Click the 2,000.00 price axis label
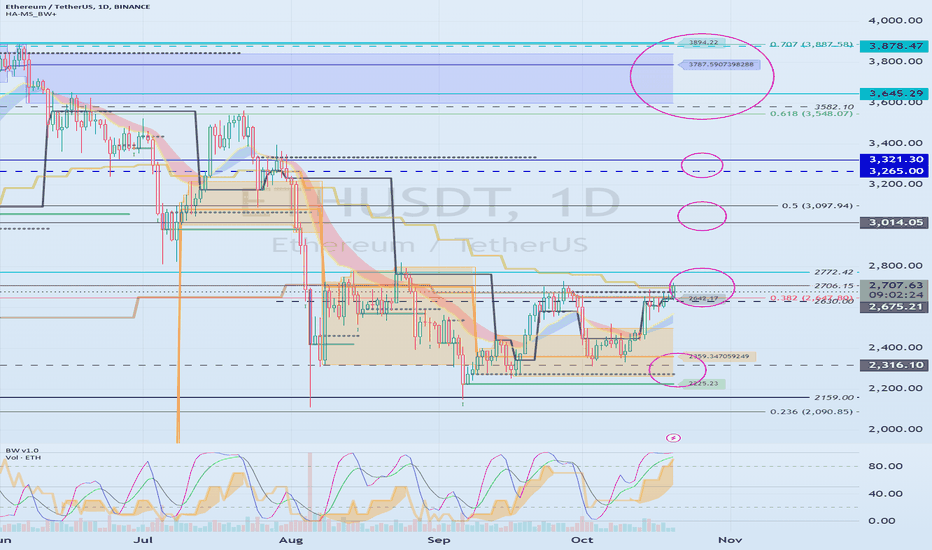The image size is (932, 550). [x=895, y=429]
